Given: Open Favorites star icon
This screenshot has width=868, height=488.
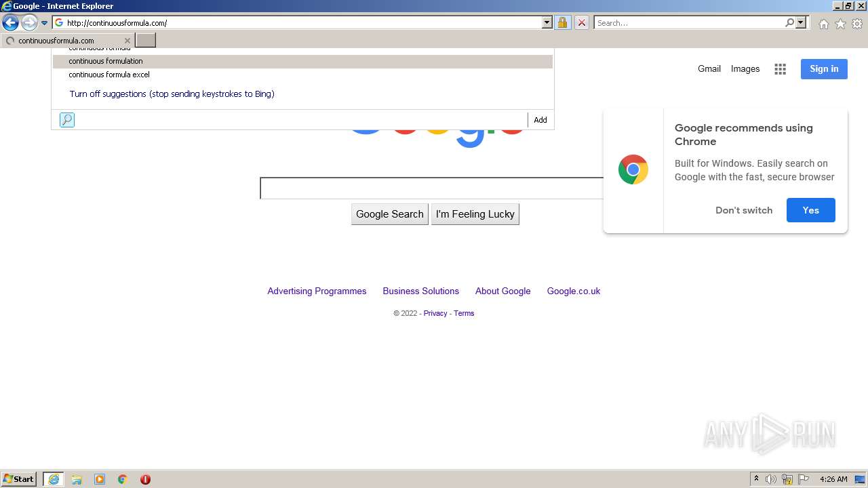Looking at the screenshot, I should click(840, 24).
